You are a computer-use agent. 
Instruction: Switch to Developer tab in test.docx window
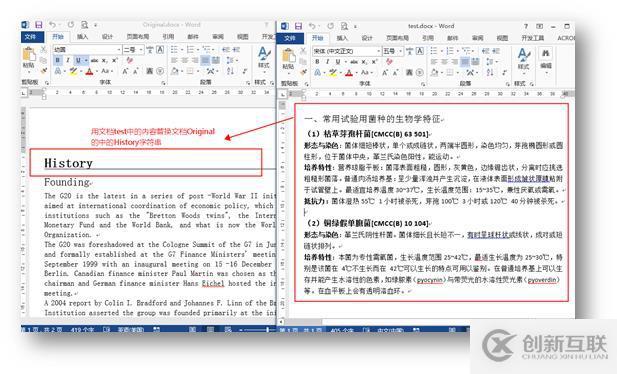click(532, 38)
